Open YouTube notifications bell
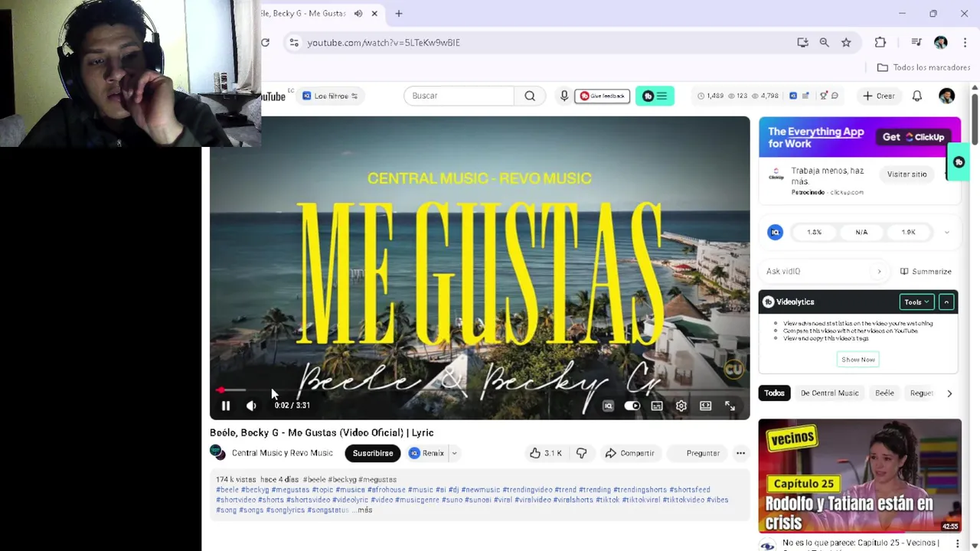The width and height of the screenshot is (980, 551). [917, 96]
